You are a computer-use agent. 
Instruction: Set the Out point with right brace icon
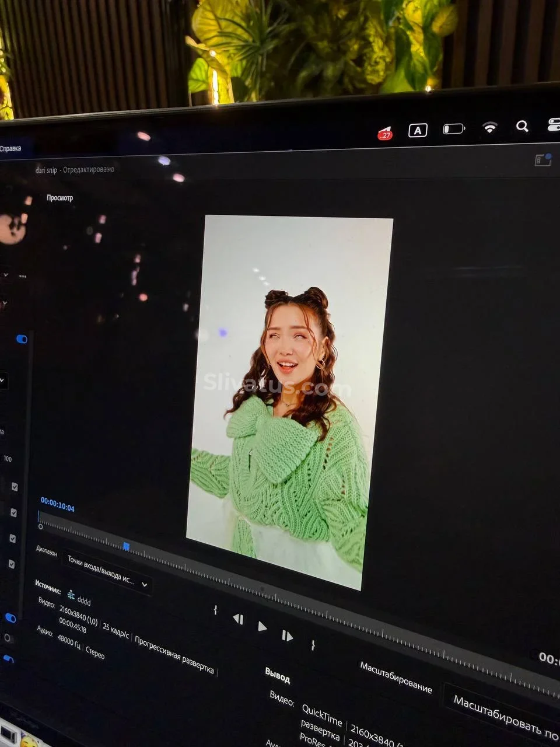pos(313,645)
